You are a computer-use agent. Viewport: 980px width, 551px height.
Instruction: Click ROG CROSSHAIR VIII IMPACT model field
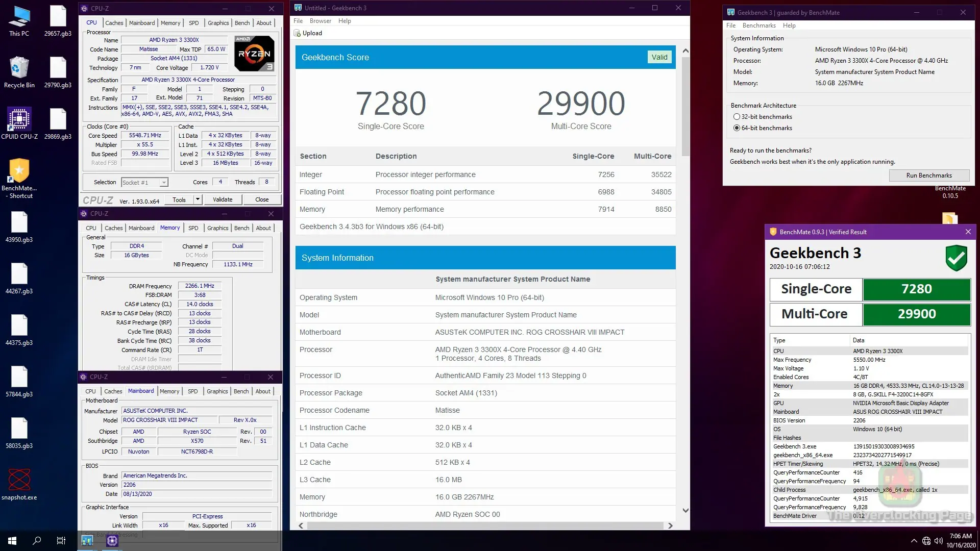pyautogui.click(x=169, y=420)
